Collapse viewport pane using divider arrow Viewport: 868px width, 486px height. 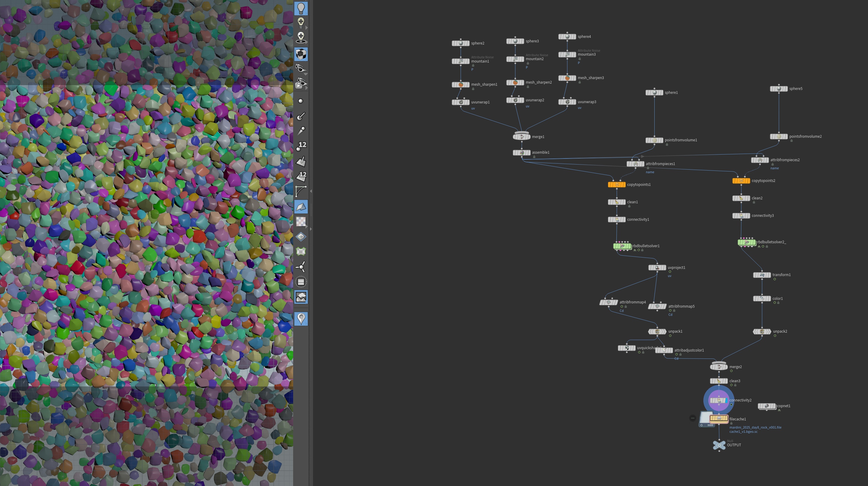tap(311, 191)
